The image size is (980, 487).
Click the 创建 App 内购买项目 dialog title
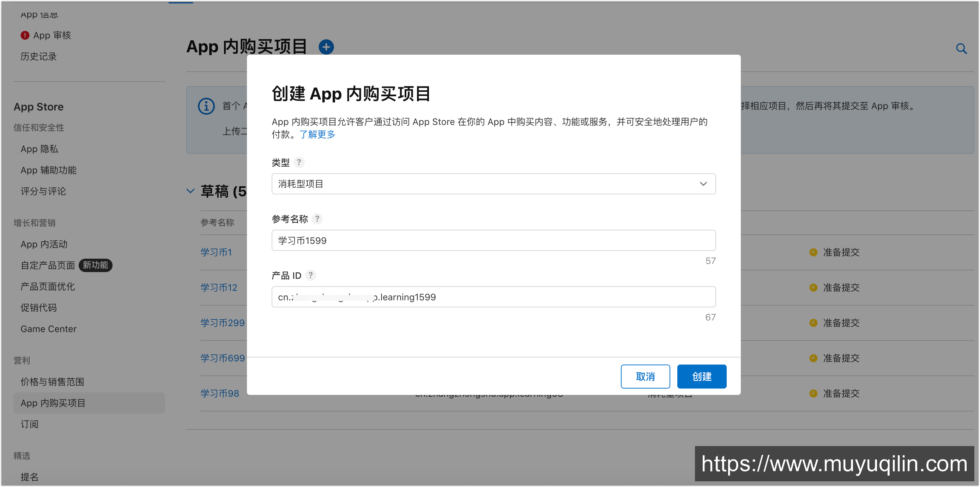(x=351, y=94)
